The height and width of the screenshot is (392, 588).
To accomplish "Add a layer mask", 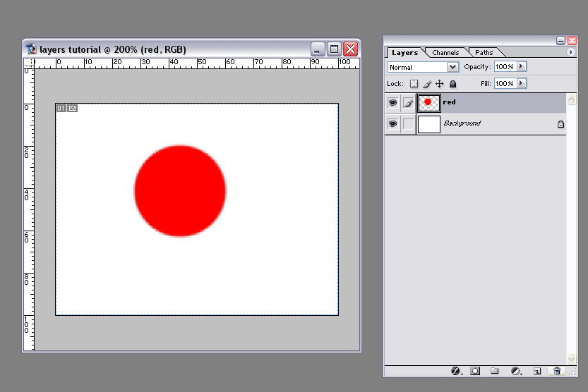I will point(475,370).
